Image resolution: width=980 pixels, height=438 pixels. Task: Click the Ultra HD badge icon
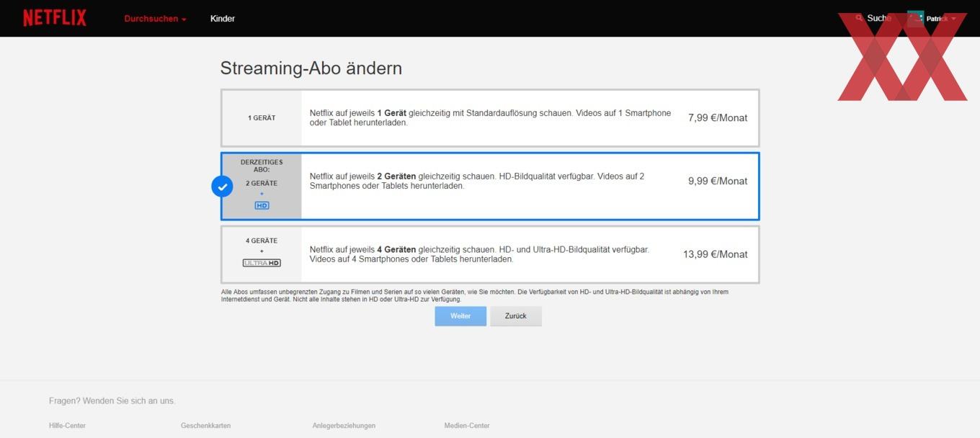click(262, 263)
